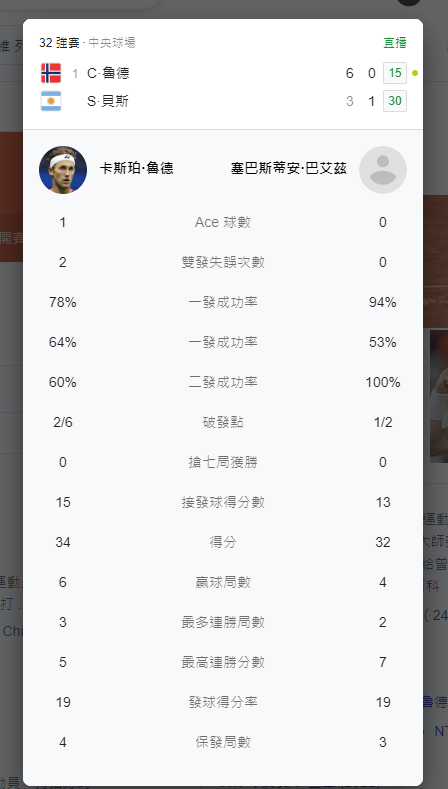The width and height of the screenshot is (448, 789).
Task: Click the seed number 1 beside C·魯德
Action: [x=75, y=74]
